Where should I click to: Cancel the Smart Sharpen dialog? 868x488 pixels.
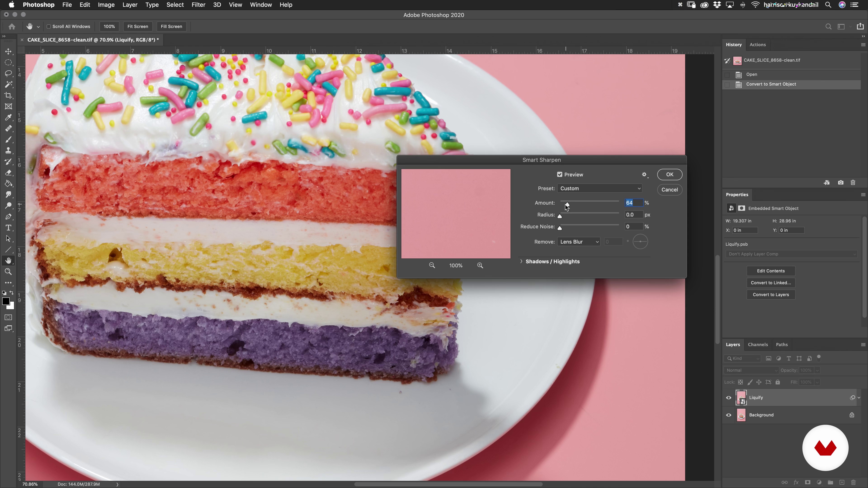(670, 190)
